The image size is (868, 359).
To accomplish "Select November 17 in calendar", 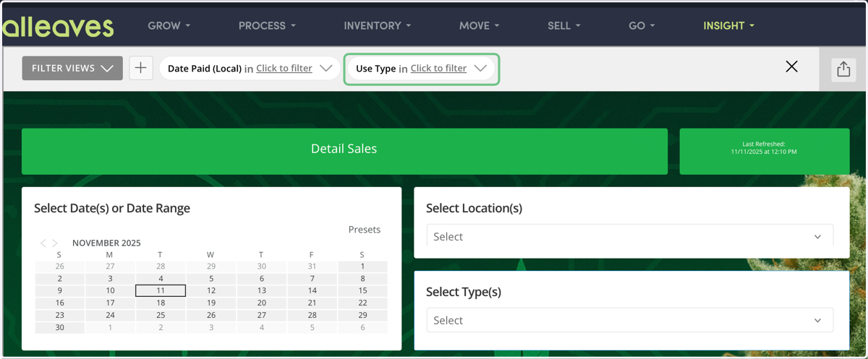I will [110, 303].
